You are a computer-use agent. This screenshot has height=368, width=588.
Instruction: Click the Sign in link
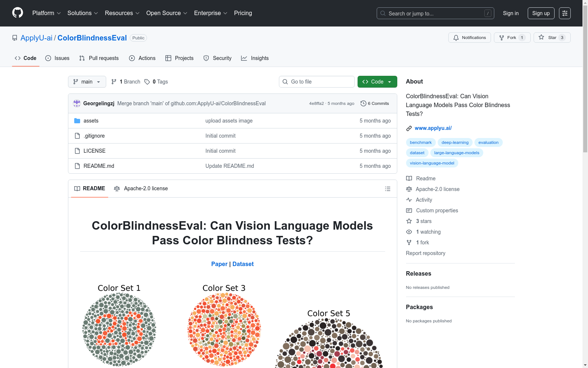pos(511,13)
